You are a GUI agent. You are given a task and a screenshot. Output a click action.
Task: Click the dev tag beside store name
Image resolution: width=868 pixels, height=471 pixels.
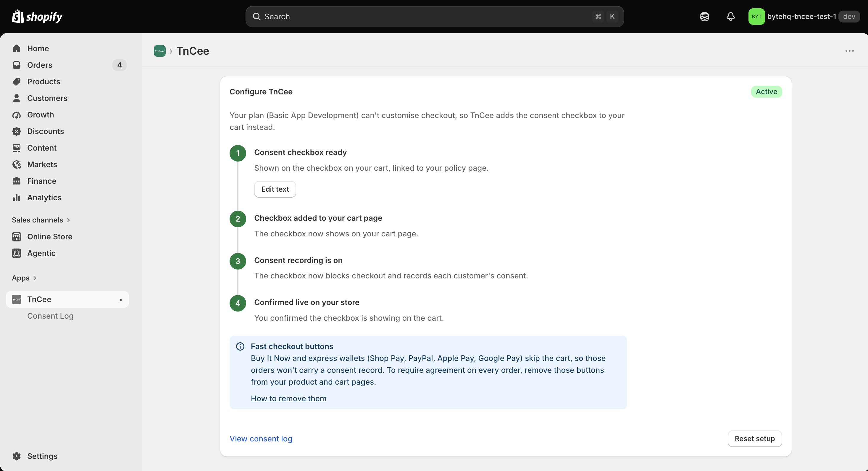tap(849, 17)
